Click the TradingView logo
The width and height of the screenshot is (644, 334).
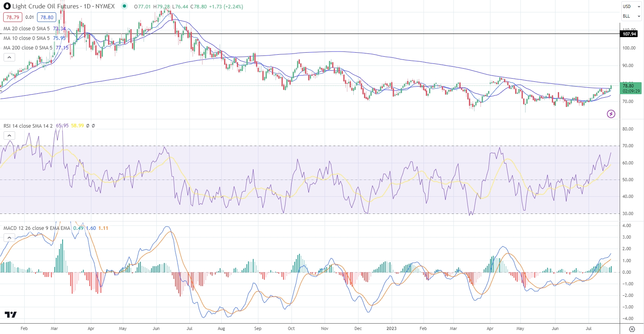(11, 314)
